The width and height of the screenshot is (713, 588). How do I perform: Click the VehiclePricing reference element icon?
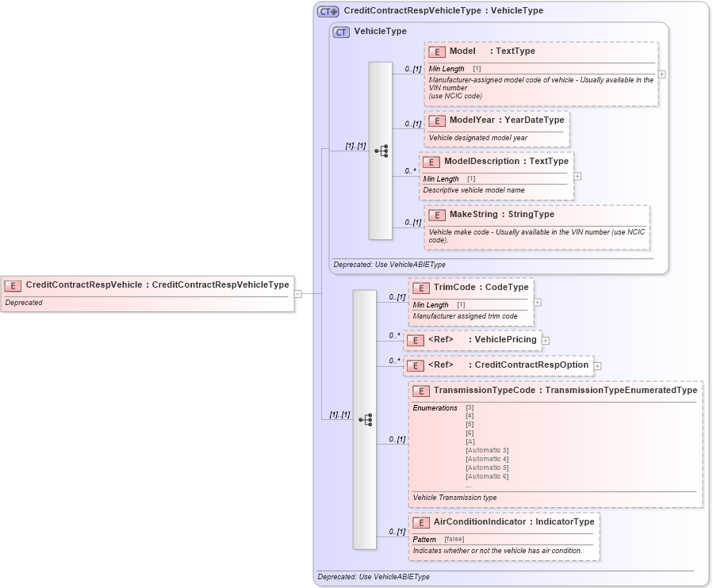(x=414, y=340)
